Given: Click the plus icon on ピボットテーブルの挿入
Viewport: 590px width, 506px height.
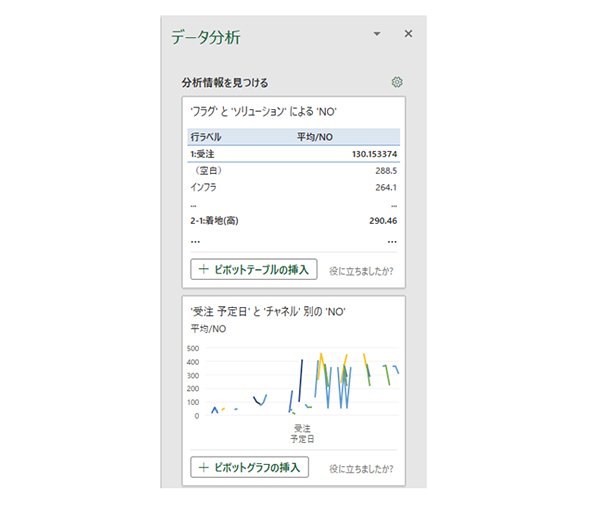Looking at the screenshot, I should (x=204, y=269).
